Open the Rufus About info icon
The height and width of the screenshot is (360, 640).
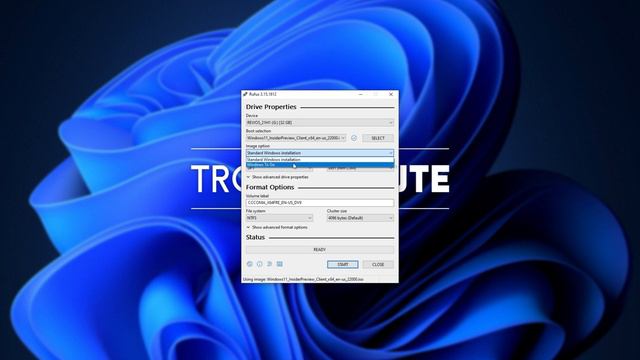pyautogui.click(x=260, y=264)
